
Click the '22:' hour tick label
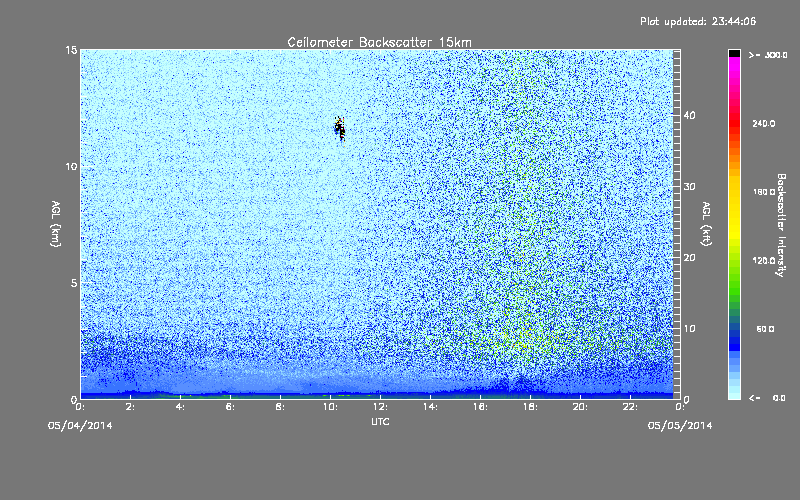point(630,407)
